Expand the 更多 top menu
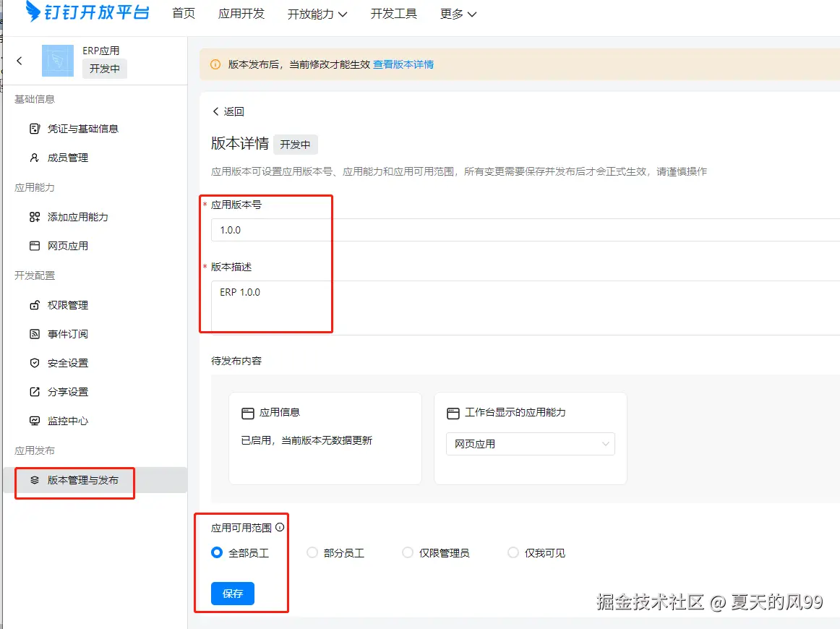The height and width of the screenshot is (629, 840). pos(458,14)
